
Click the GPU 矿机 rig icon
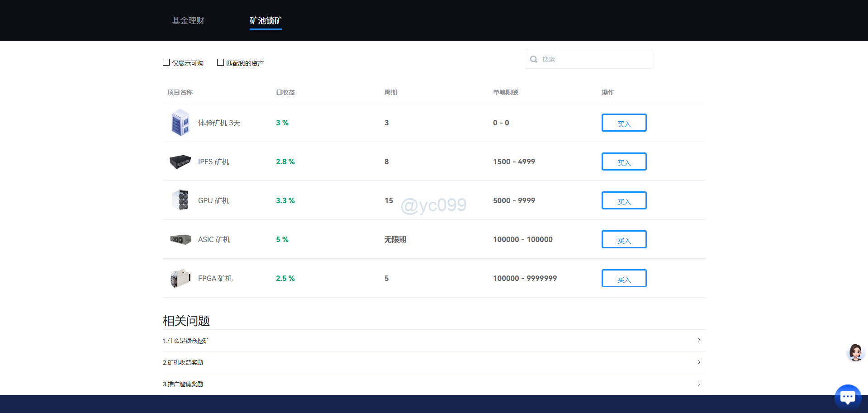[180, 200]
